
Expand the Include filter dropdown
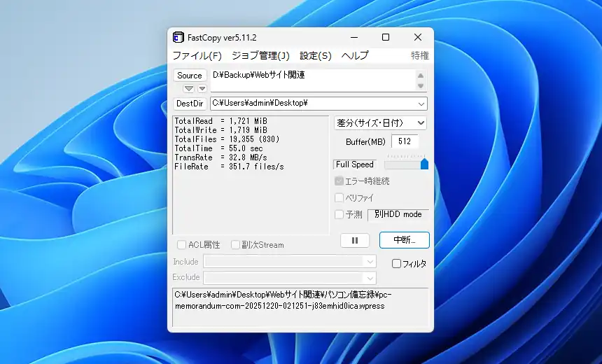(x=370, y=262)
